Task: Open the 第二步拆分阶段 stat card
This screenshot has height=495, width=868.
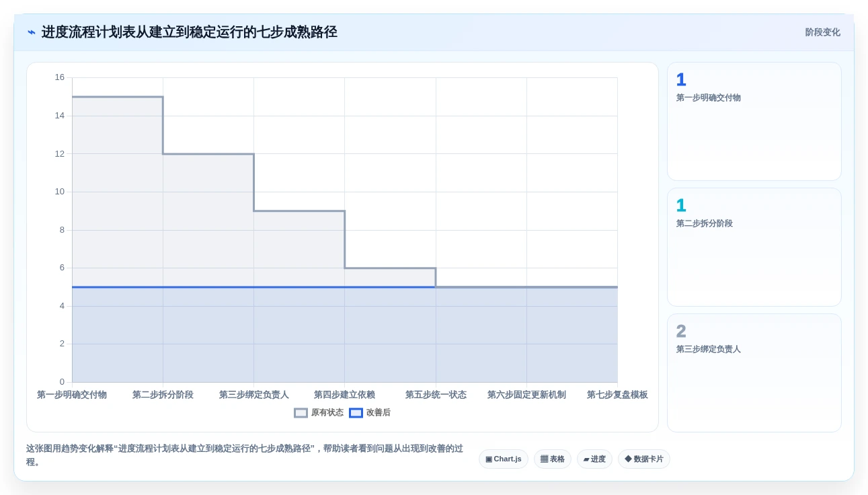Action: point(754,247)
